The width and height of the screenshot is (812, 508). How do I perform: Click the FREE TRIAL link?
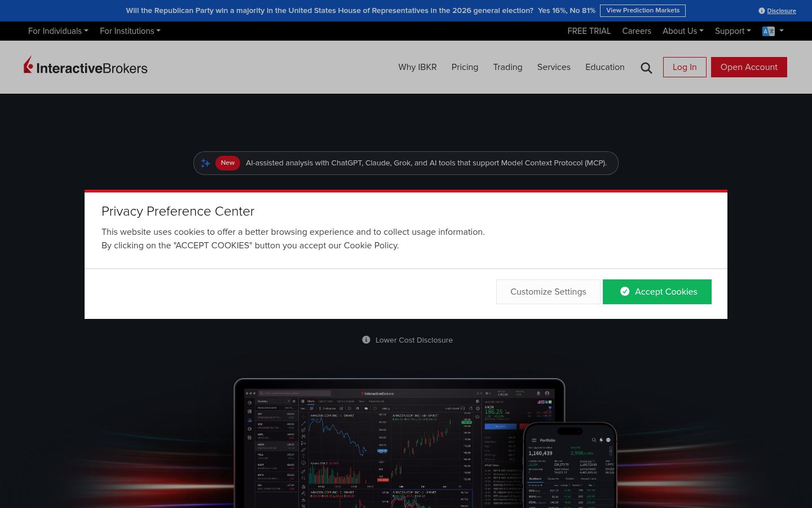[589, 31]
